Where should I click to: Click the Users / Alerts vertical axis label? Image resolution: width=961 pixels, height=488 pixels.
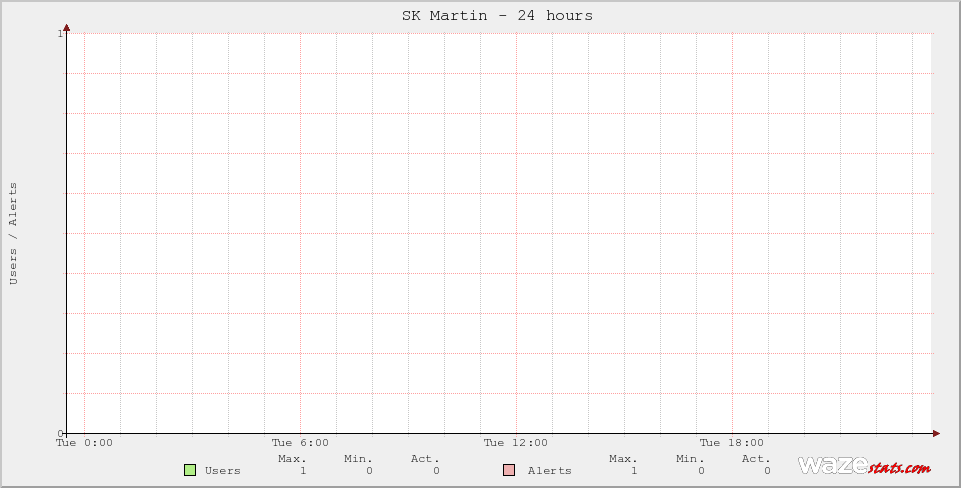[x=13, y=234]
